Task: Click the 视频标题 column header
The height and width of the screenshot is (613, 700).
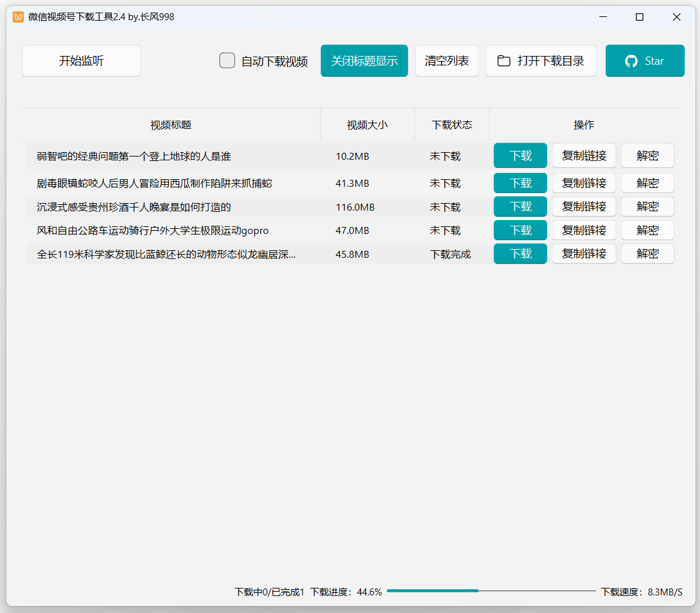Action: (x=170, y=124)
